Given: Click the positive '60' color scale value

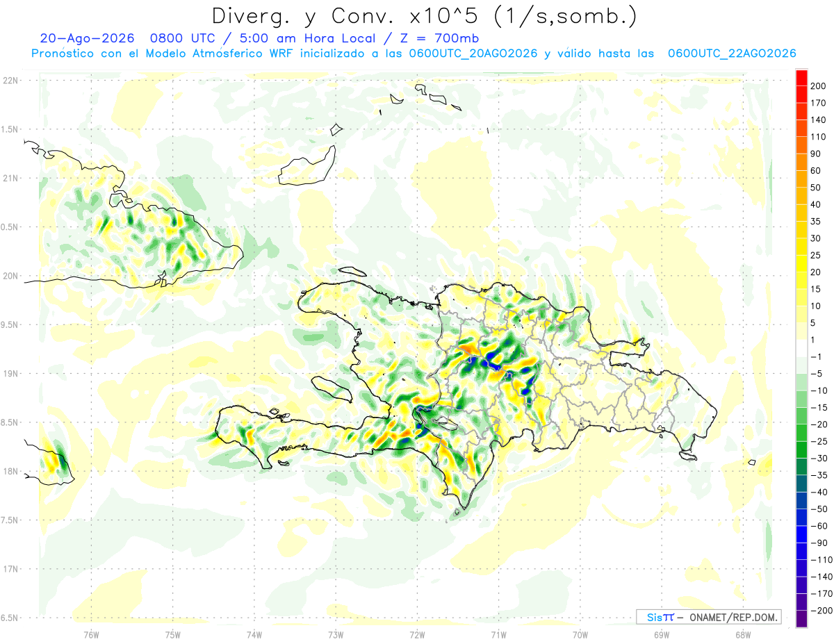Looking at the screenshot, I should click(815, 170).
